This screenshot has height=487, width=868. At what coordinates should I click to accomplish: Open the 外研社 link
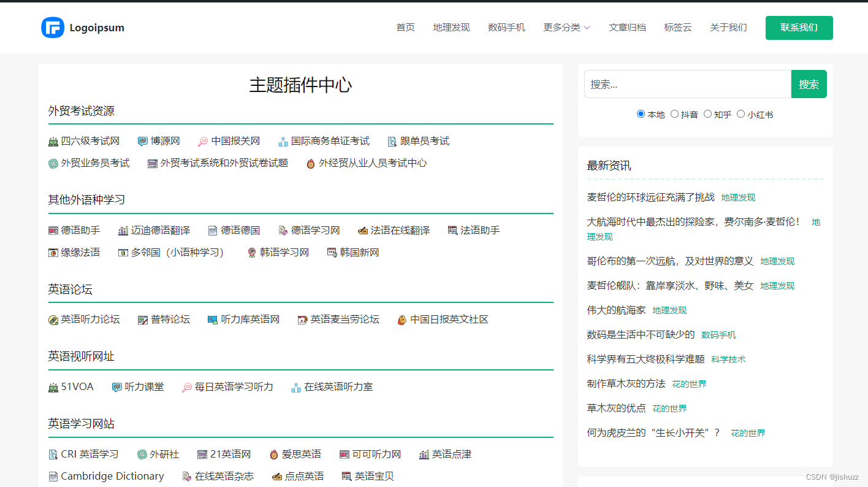click(164, 454)
